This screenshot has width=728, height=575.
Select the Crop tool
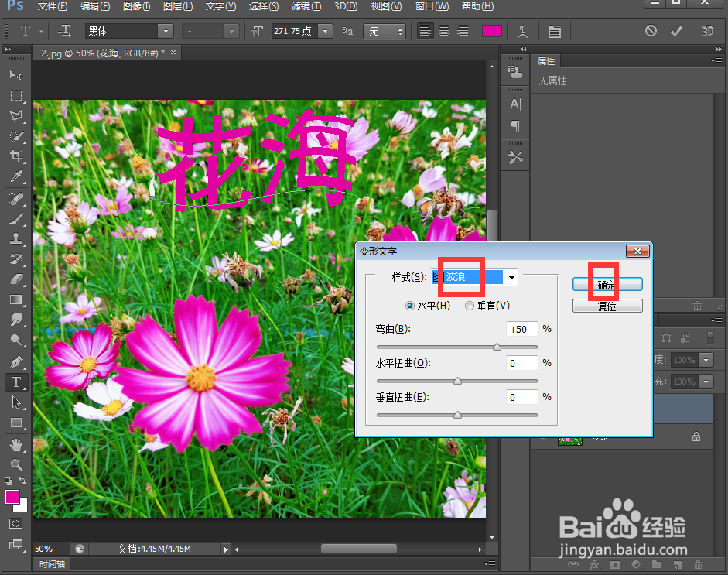pos(16,156)
